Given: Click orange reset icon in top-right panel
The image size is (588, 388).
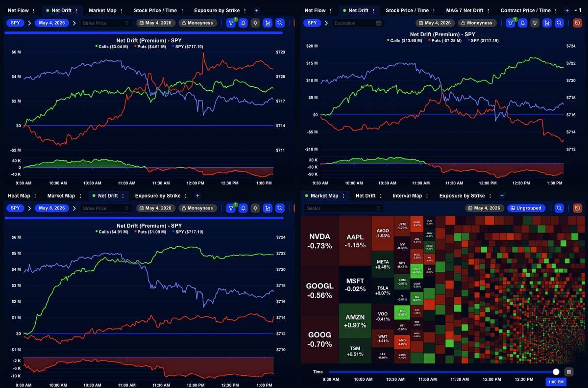Looking at the screenshot, I should click(577, 23).
